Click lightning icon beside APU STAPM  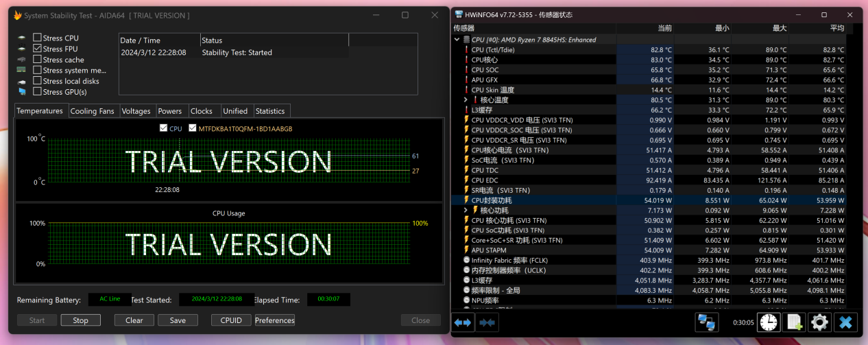pyautogui.click(x=466, y=250)
